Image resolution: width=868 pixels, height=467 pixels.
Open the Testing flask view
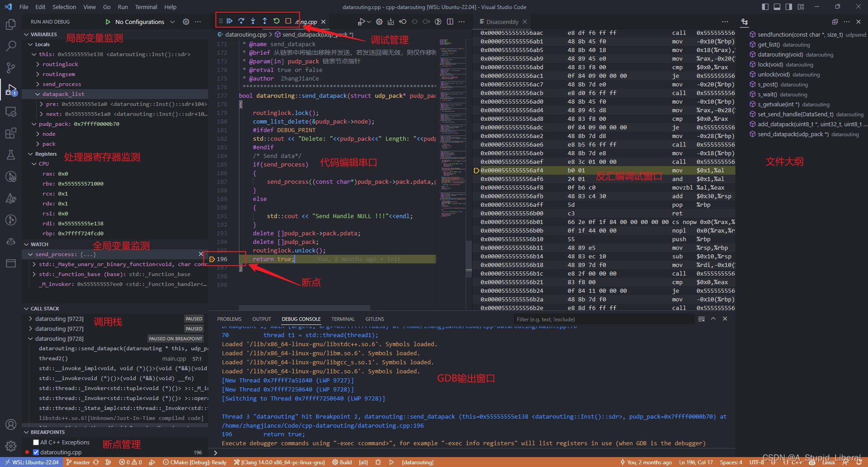pos(11,155)
